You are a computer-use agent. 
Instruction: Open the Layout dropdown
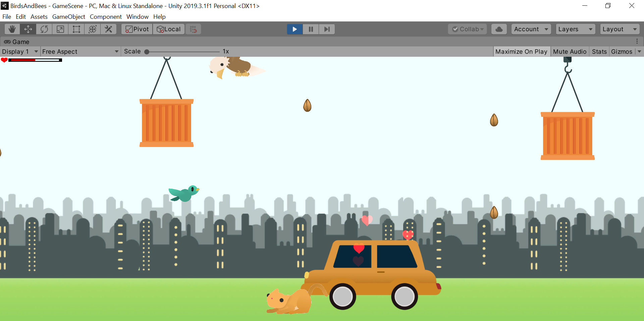tap(619, 29)
